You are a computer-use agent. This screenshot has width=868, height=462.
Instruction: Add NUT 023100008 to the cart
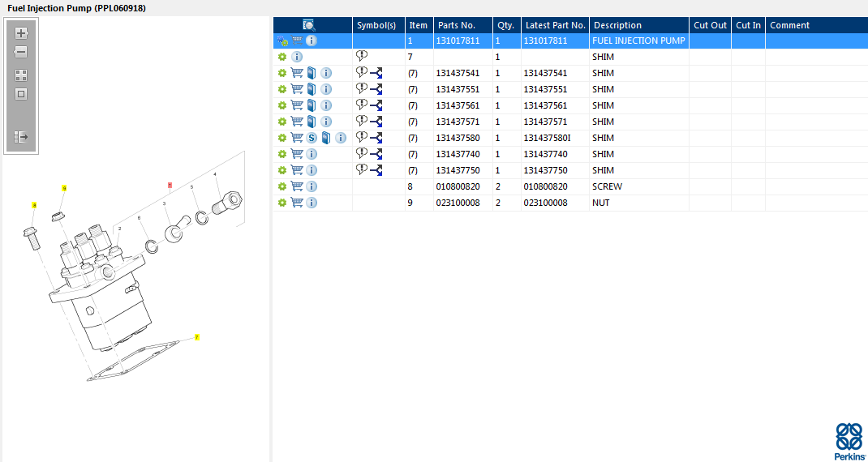[x=297, y=203]
